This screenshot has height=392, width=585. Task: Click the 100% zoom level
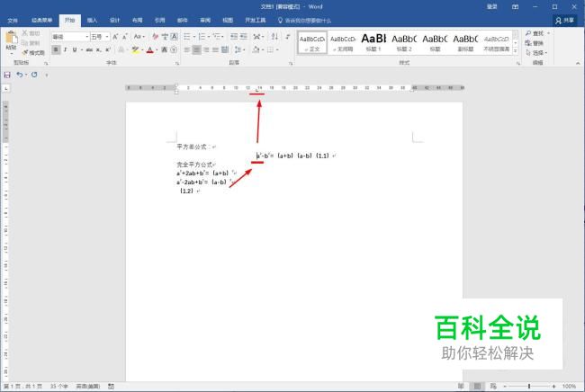pyautogui.click(x=570, y=387)
